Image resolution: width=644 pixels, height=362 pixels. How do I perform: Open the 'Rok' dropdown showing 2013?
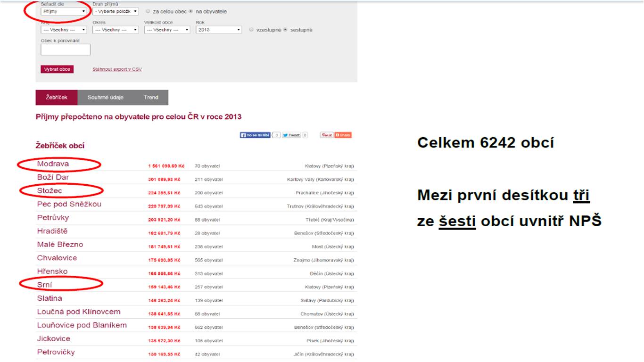[x=219, y=30]
